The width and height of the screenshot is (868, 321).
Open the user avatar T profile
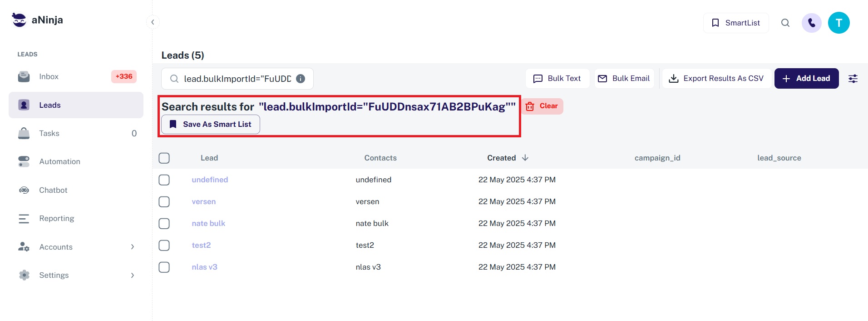click(x=838, y=23)
